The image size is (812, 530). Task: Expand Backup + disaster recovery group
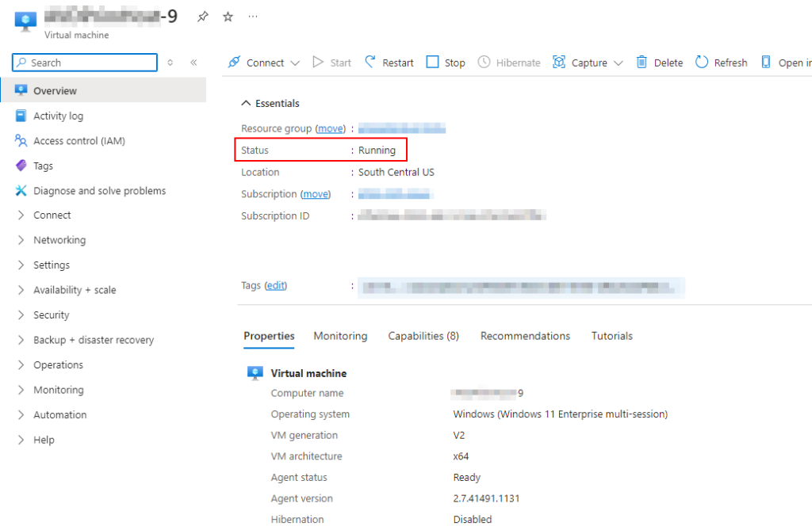coord(93,340)
